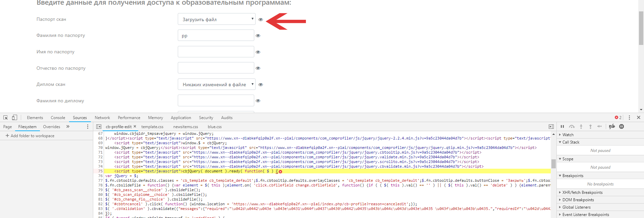Open the newsitems.css file tab
Screen dimensions: 644x218
185,127
